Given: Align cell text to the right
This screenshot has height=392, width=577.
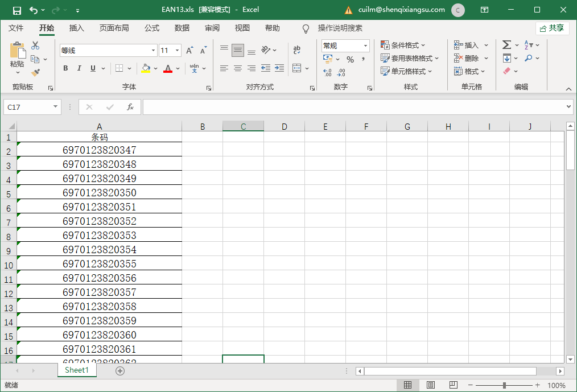Looking at the screenshot, I should pos(252,68).
